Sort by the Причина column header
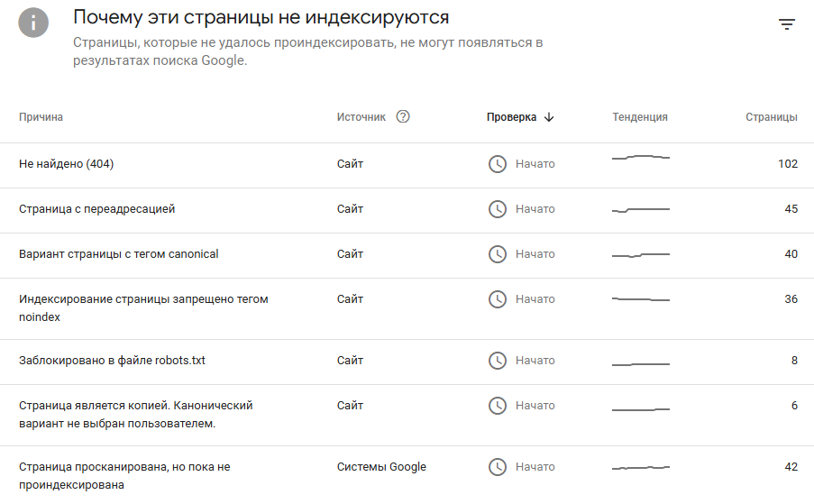 click(x=41, y=117)
